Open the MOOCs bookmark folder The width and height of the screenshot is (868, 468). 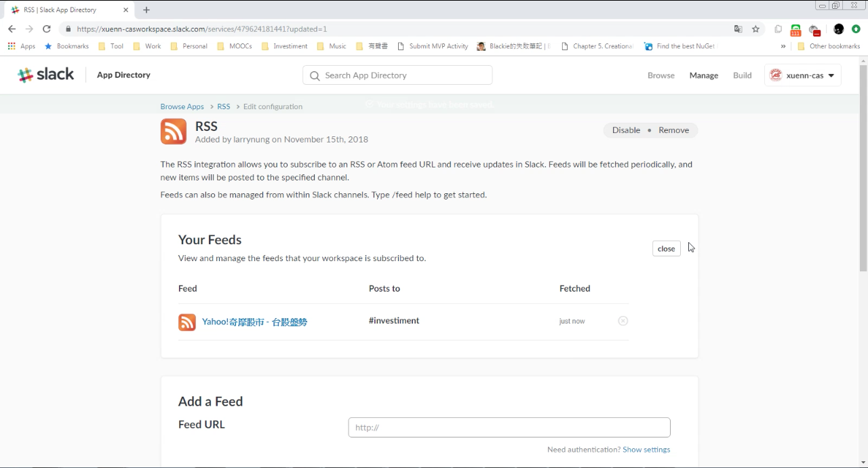235,46
